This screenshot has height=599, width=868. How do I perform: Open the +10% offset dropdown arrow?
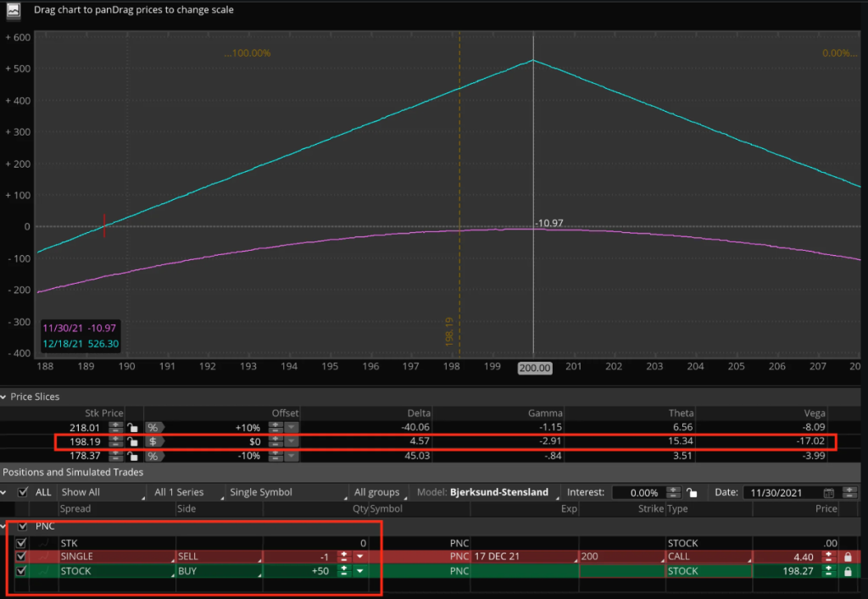click(x=292, y=428)
